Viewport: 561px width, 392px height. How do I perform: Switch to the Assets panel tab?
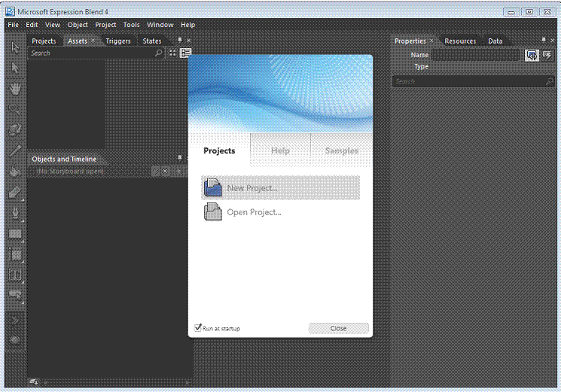coord(78,41)
